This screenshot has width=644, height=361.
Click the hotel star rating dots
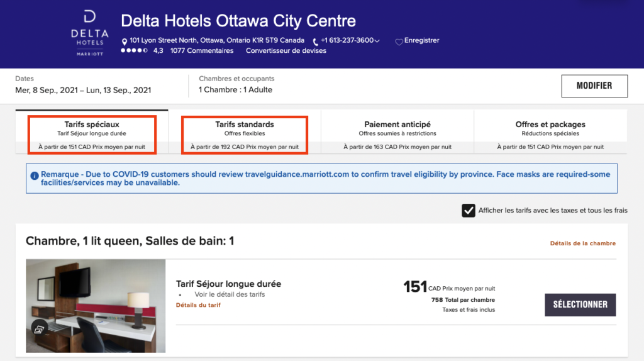pyautogui.click(x=134, y=51)
